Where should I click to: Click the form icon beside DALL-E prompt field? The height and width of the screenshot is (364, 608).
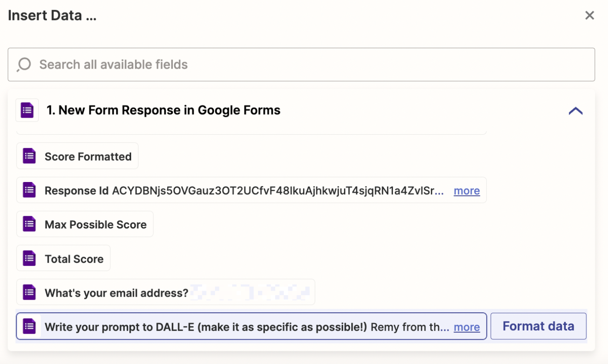point(29,326)
